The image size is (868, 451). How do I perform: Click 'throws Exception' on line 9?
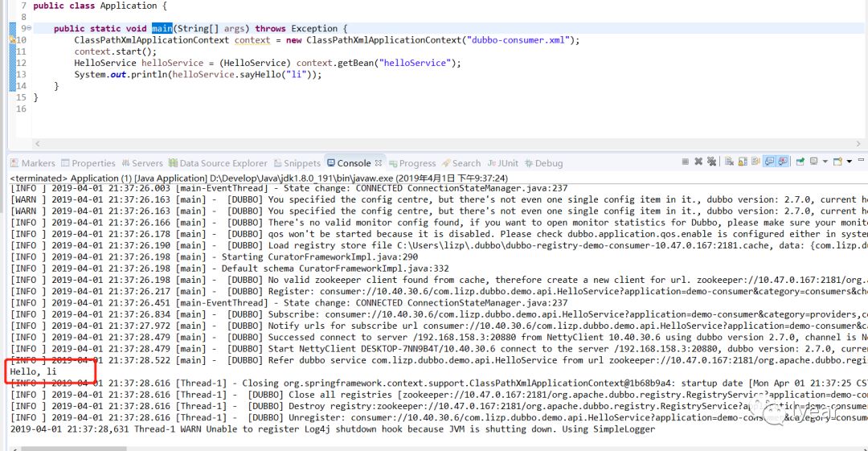tap(296, 28)
